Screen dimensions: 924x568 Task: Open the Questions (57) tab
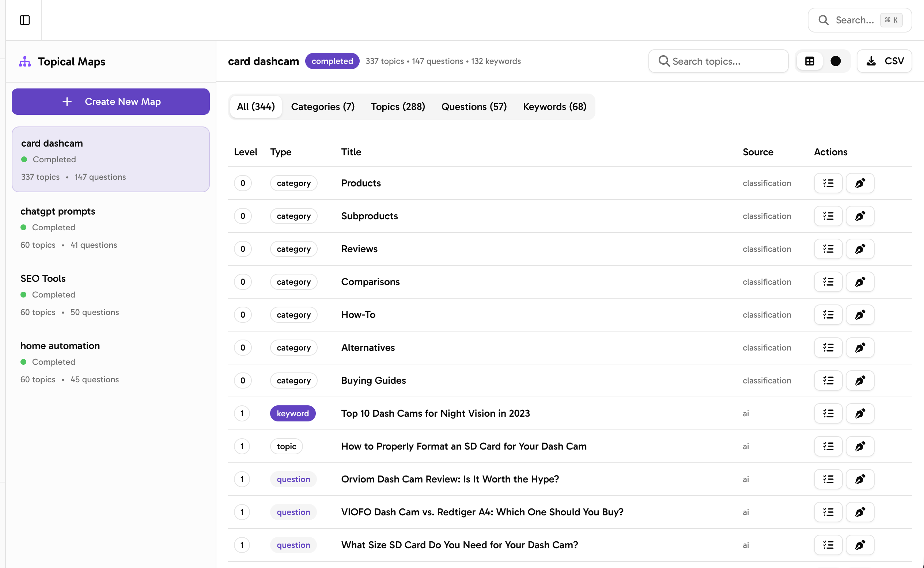coord(474,107)
